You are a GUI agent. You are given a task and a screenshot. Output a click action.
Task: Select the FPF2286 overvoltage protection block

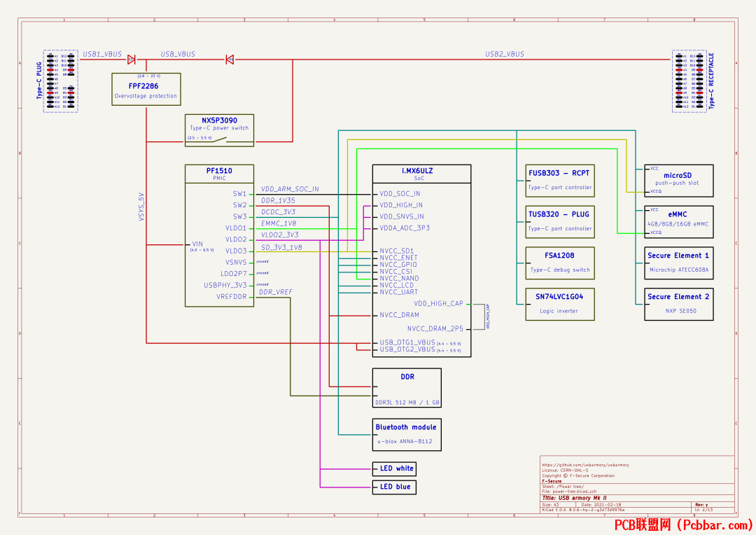point(146,89)
